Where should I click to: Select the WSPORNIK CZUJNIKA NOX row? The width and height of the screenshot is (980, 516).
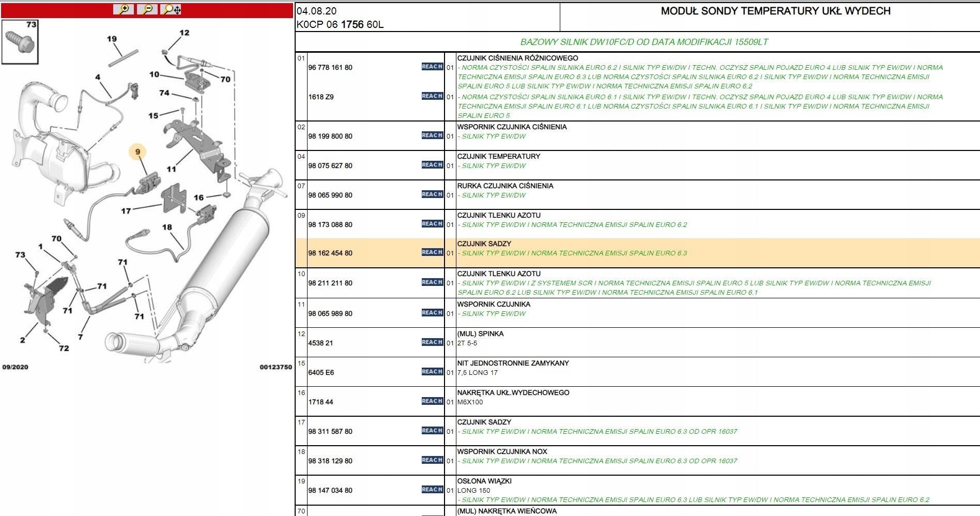tap(637, 461)
